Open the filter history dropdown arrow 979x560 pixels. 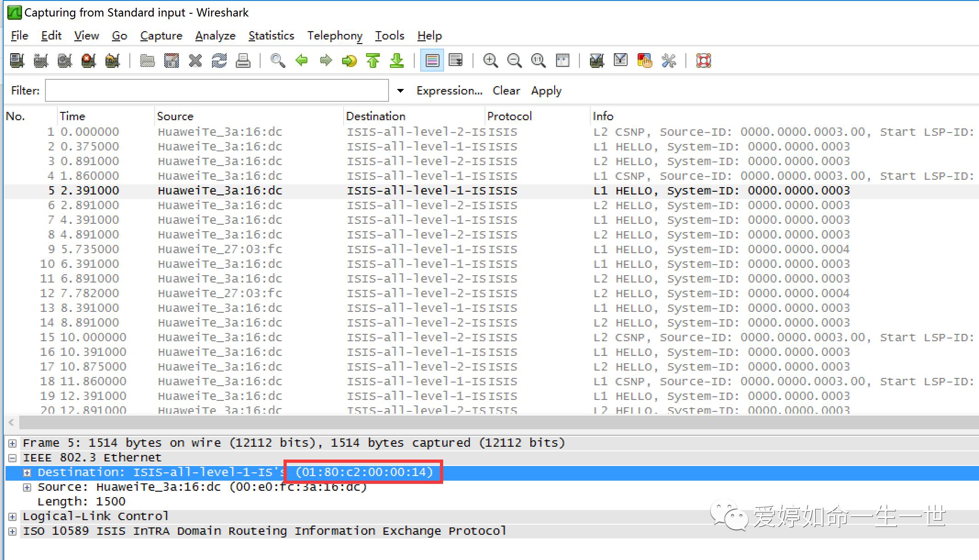400,91
